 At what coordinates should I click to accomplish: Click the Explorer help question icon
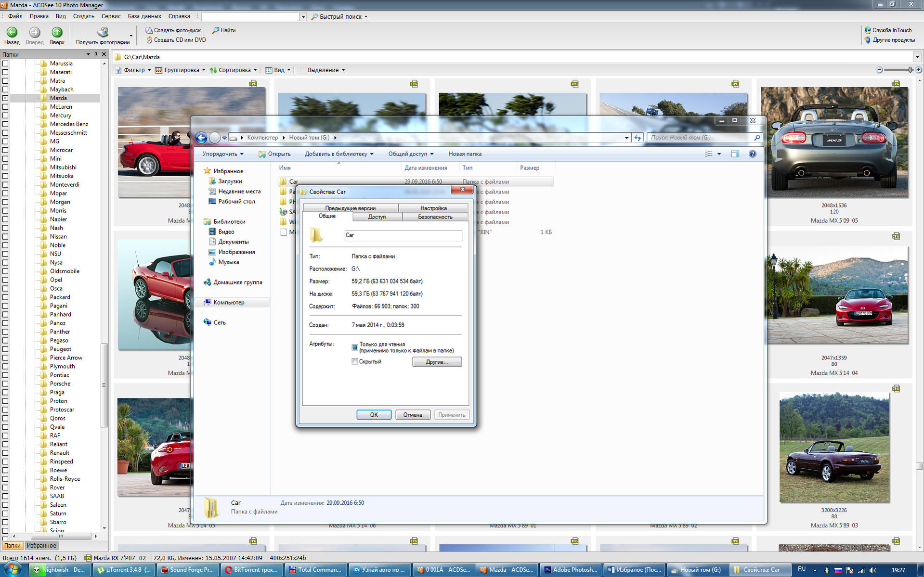[752, 154]
